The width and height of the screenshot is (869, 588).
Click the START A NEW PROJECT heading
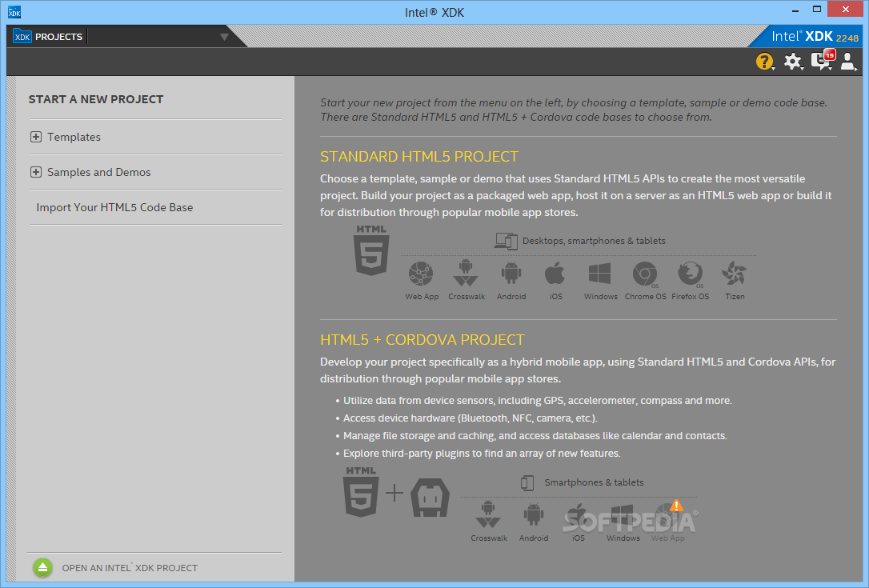point(96,99)
